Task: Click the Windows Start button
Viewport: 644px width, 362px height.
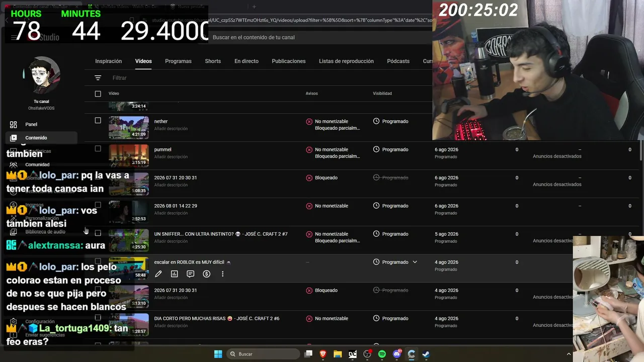Action: [218, 354]
